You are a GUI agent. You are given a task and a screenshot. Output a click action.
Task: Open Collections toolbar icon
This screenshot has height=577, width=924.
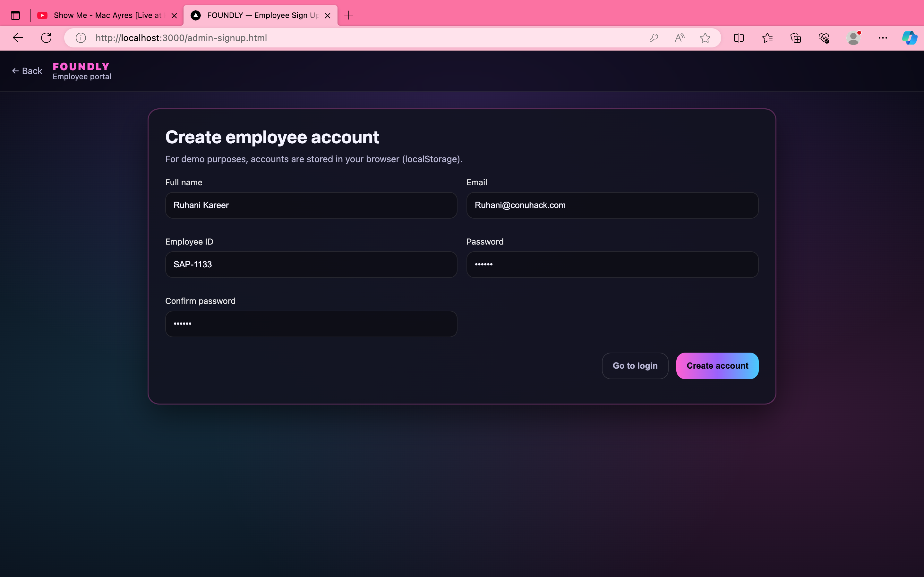tap(796, 38)
